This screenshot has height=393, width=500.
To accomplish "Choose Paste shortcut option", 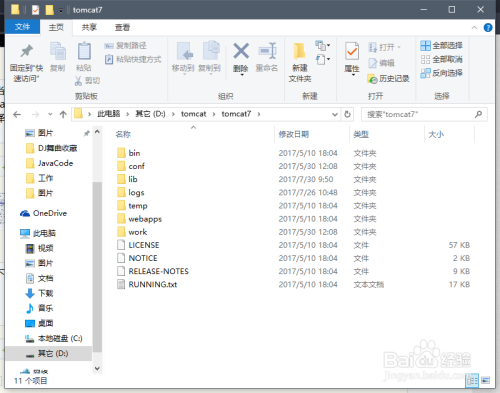I will click(133, 60).
